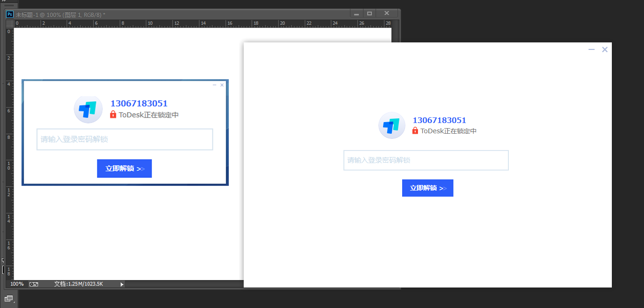This screenshot has height=308, width=644.
Task: Click device ID 13067183051 in the front ToDesk window
Action: tap(439, 120)
